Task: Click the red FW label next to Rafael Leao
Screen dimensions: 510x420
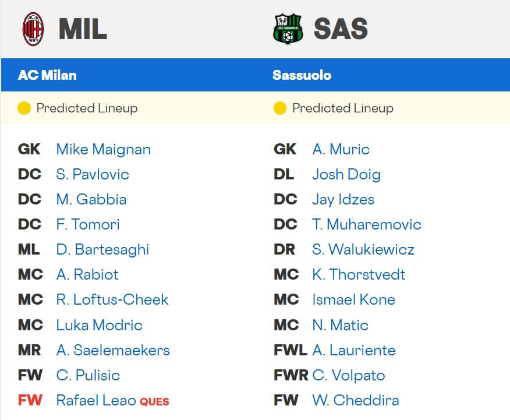Action: click(30, 400)
